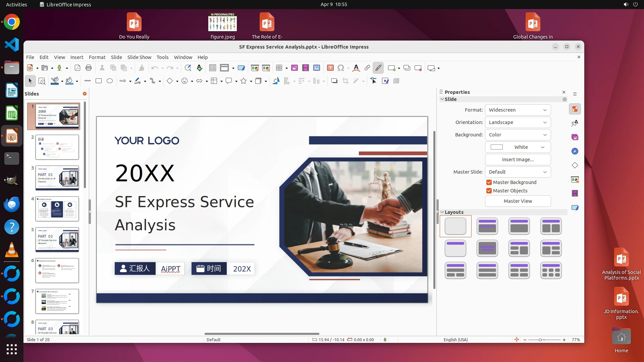Click the Insert Special Character icon
Screen dimensions: 644x362
point(341,68)
